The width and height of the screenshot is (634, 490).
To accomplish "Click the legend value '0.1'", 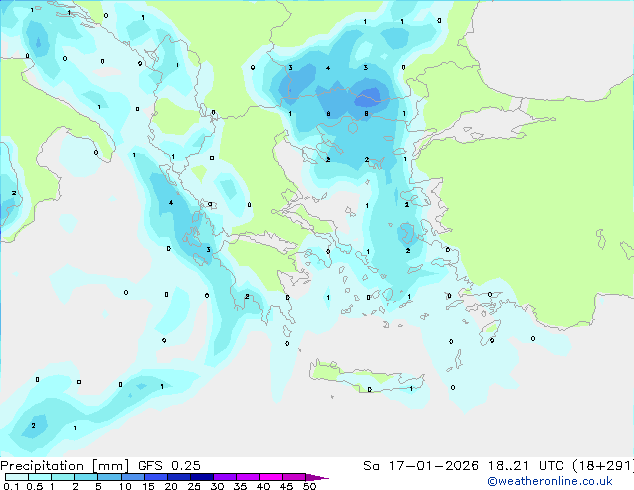I will pyautogui.click(x=11, y=486).
